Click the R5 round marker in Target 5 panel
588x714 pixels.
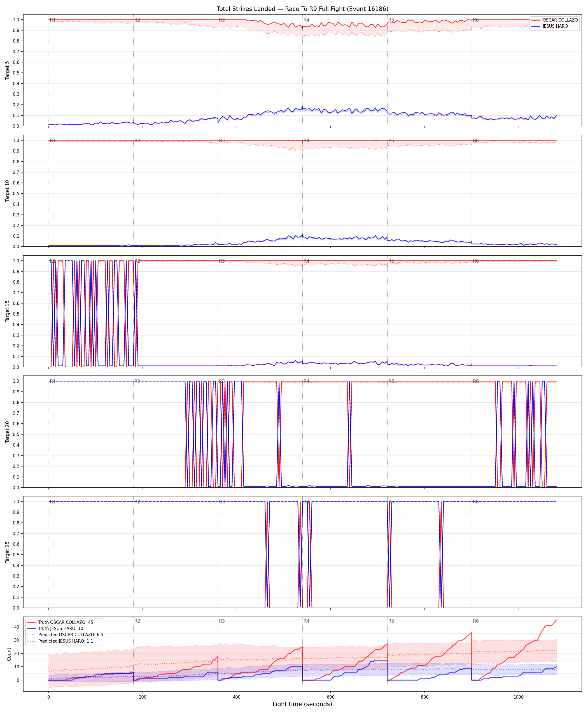pyautogui.click(x=391, y=20)
